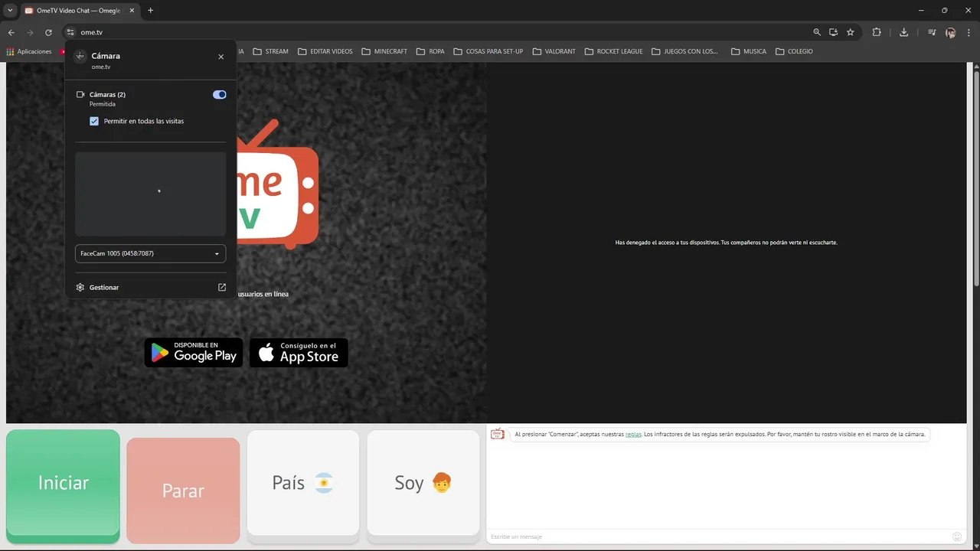Screen dimensions: 980x551
Task: Open the VALORANT bookmark folder
Action: (x=554, y=51)
